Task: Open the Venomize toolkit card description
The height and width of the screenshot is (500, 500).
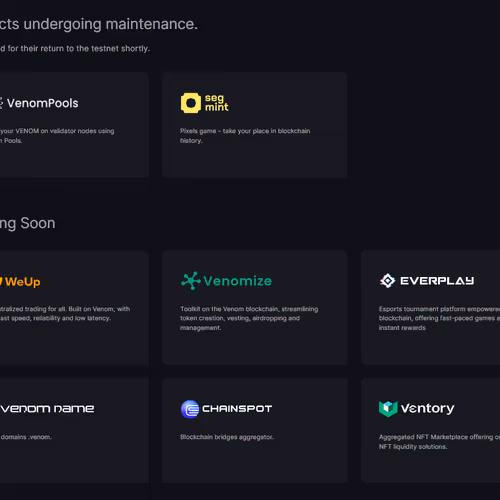Action: pyautogui.click(x=249, y=318)
